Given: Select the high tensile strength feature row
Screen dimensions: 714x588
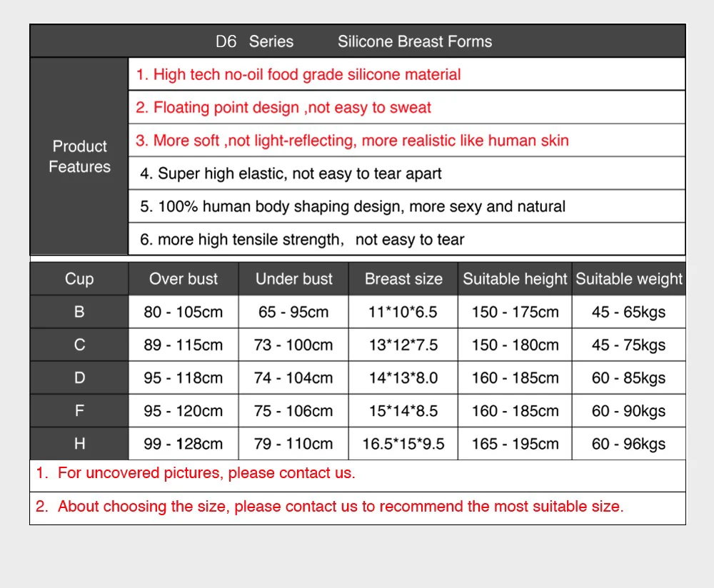Looking at the screenshot, I should [407, 239].
